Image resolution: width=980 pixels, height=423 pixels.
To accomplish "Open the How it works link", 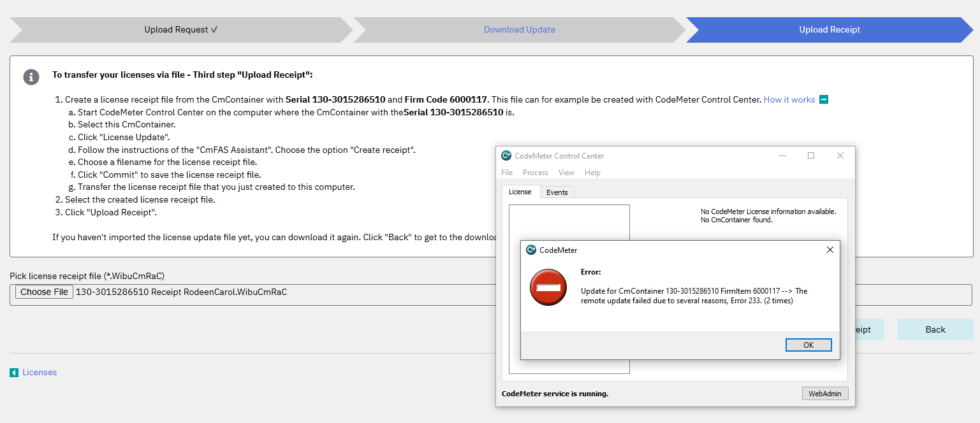I will pos(789,99).
